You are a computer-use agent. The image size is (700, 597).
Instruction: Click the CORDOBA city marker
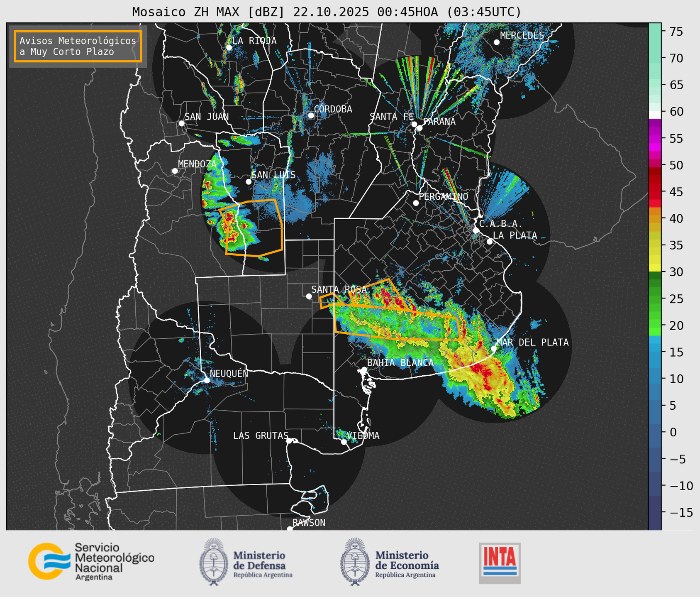click(311, 115)
